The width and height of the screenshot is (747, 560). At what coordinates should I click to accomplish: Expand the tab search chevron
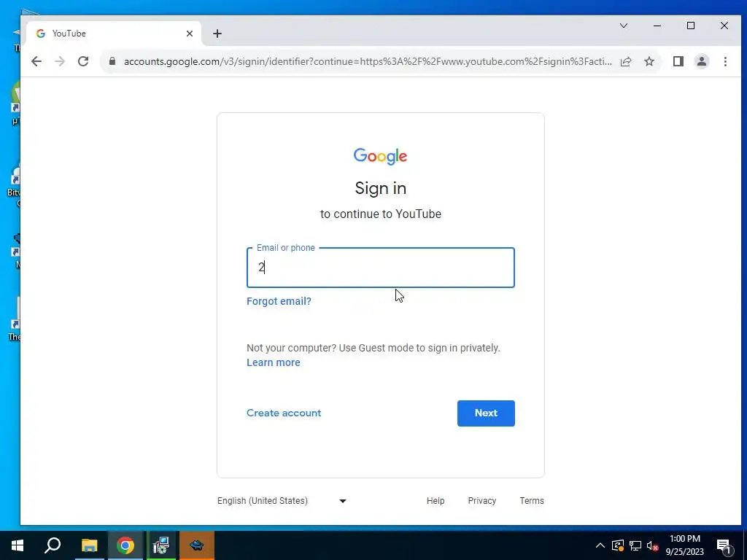[x=623, y=26]
